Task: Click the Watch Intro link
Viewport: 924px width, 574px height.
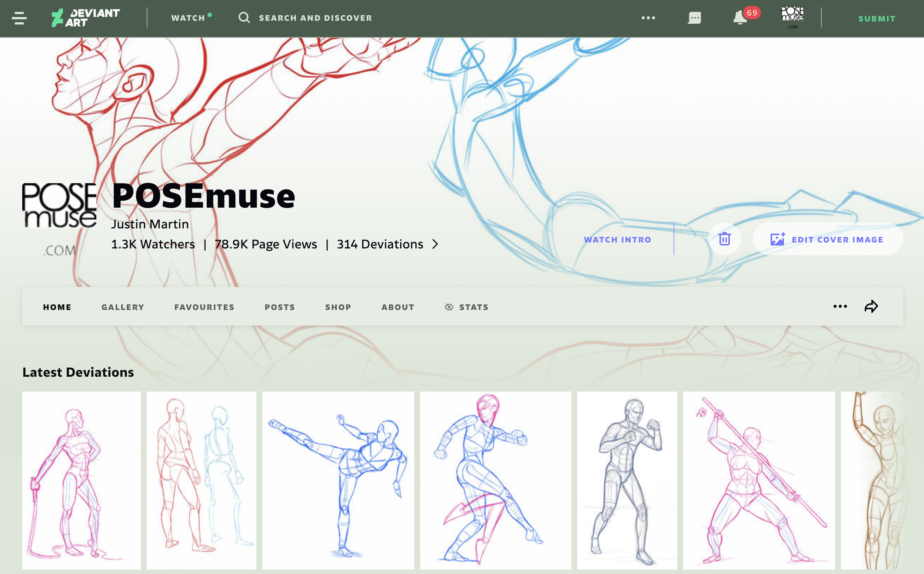Action: pos(617,240)
